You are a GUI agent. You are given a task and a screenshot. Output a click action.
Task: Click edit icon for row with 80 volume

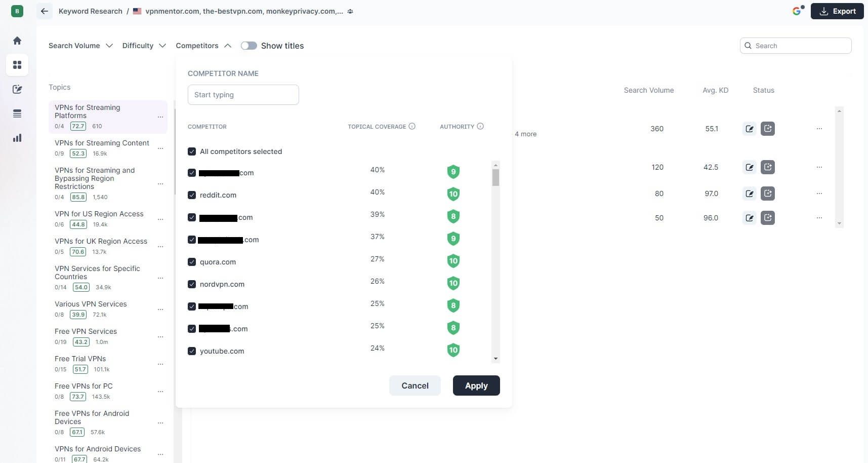pyautogui.click(x=750, y=194)
